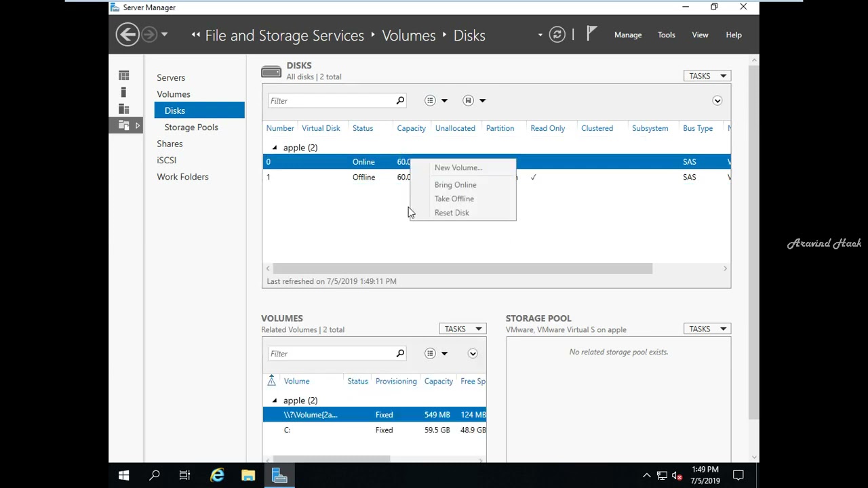Image resolution: width=868 pixels, height=488 pixels.
Task: Click search icon in Disks filter
Action: (400, 100)
